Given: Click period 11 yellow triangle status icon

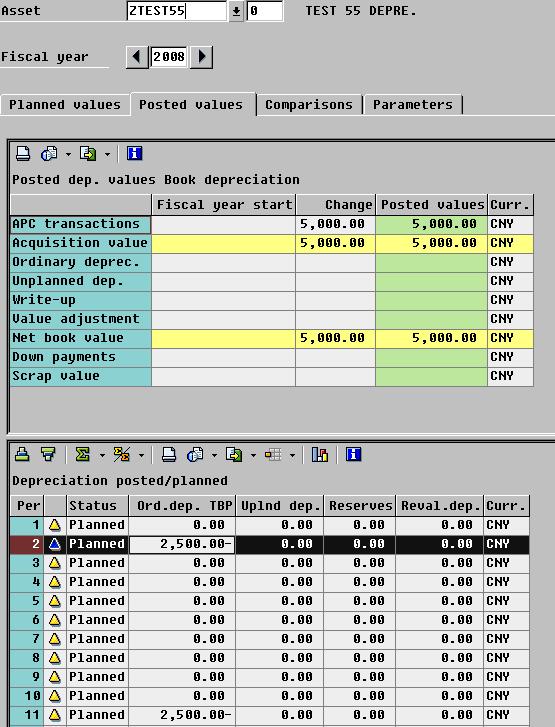Looking at the screenshot, I should pyautogui.click(x=55, y=715).
